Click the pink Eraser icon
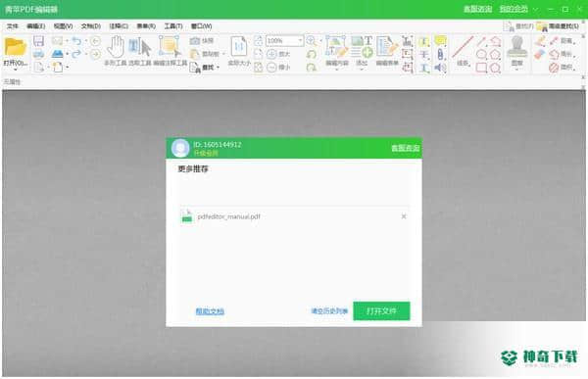 click(x=540, y=55)
